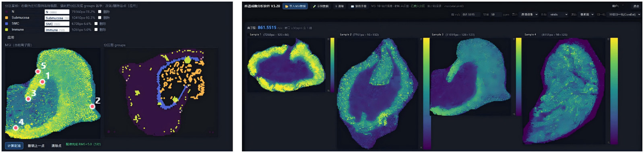
Task: Open the 使用手册 manual button
Action: (358, 6)
